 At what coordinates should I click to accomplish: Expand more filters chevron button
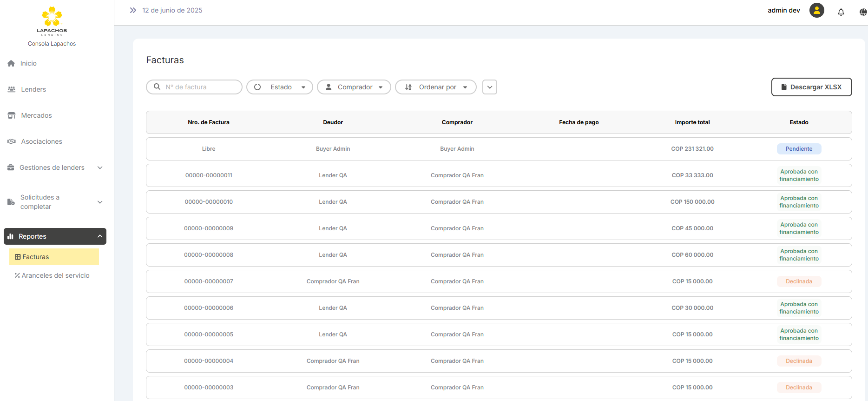point(489,87)
